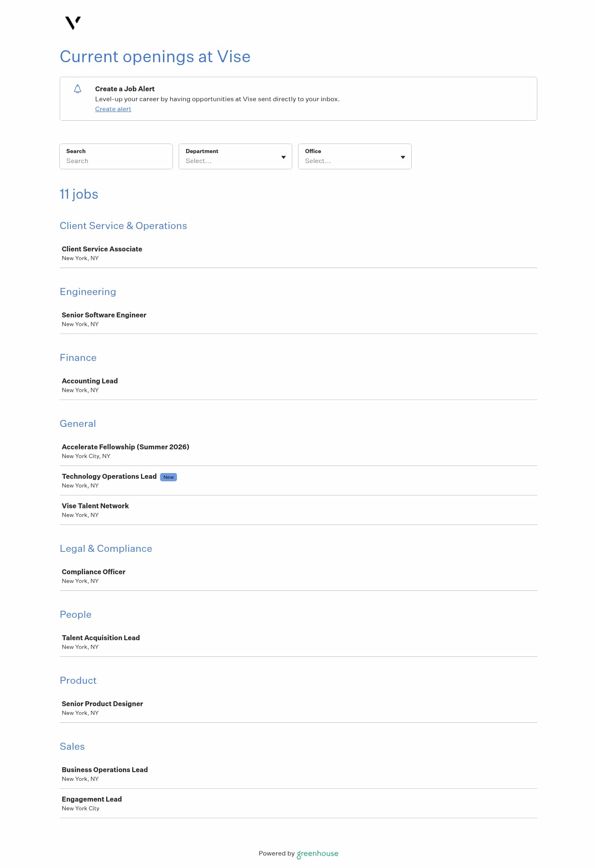Select the Technology Operations Lead job
Viewport: 597px width, 868px height.
click(109, 476)
